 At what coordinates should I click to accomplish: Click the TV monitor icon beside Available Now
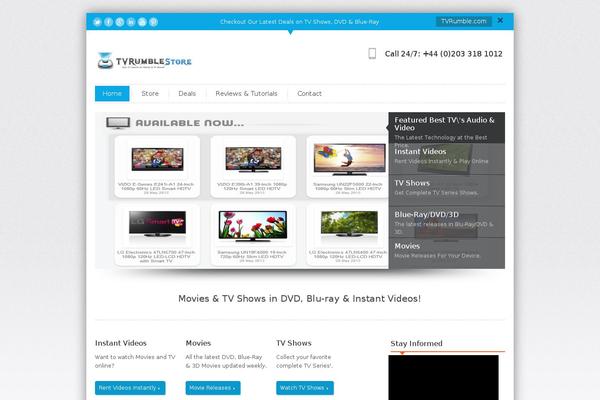[x=118, y=122]
